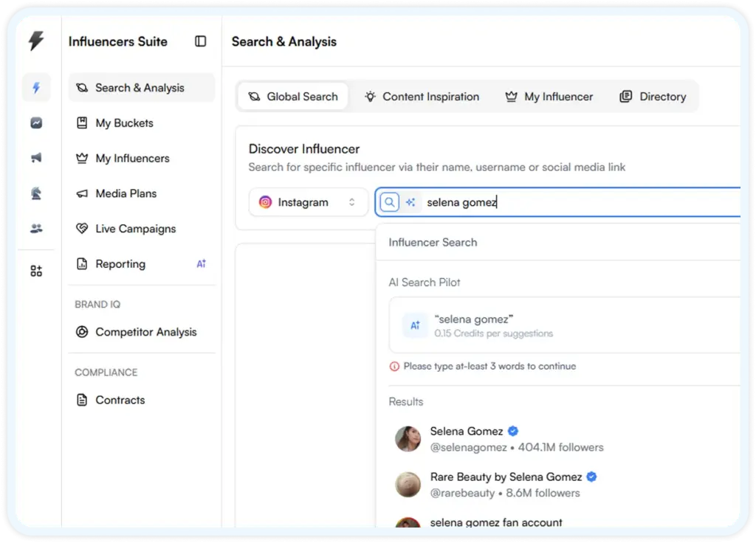Screen dimensions: 756x543
Task: Click into the selena gomez search field
Action: tap(558, 202)
